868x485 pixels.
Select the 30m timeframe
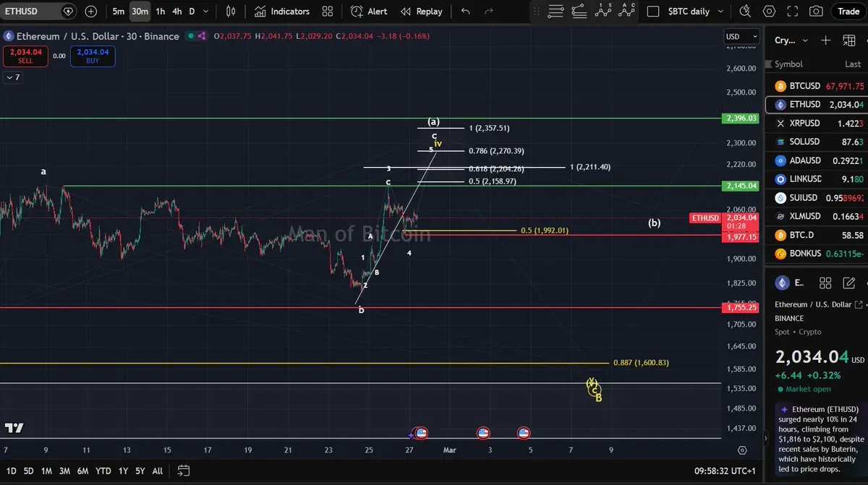pos(140,12)
